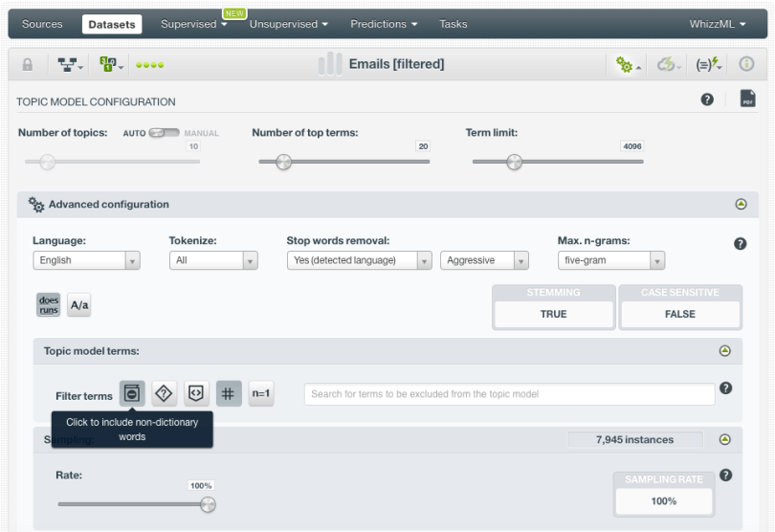Toggle the case sensitivity A/a button
Screen dimensions: 775x532
[79, 304]
